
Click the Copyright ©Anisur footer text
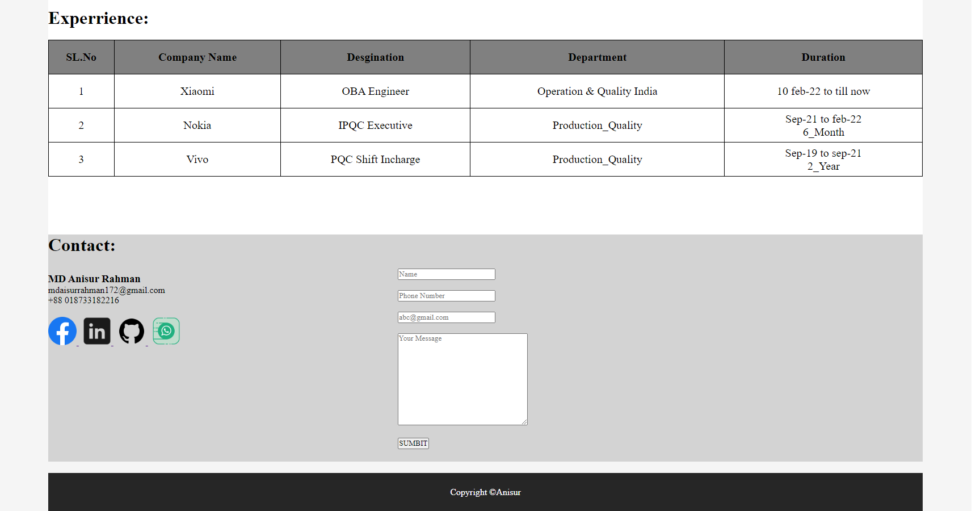(485, 492)
